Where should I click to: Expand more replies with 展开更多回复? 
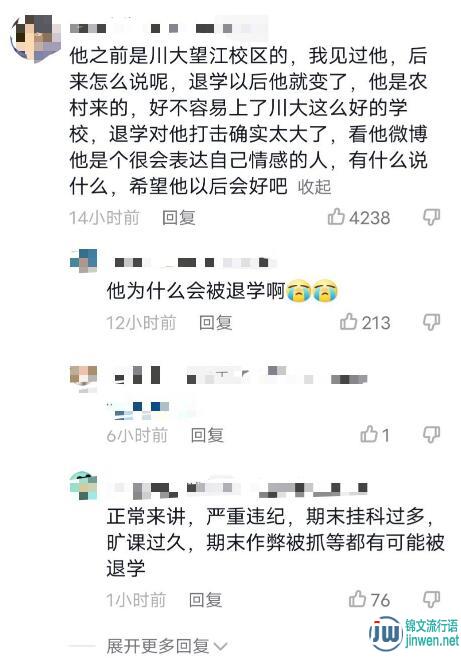158,646
